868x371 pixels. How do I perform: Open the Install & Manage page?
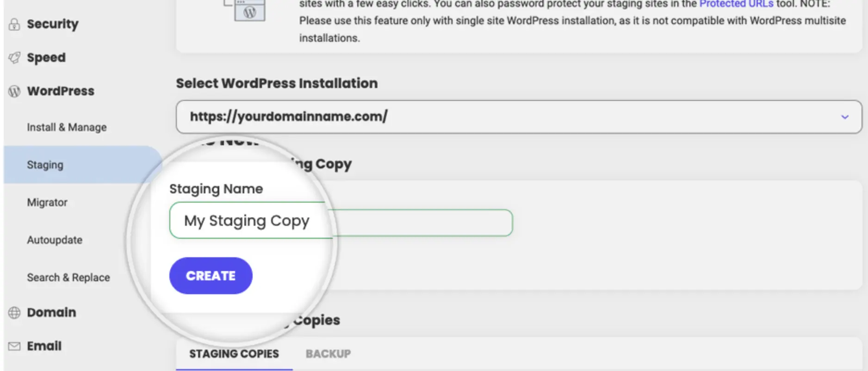[67, 127]
